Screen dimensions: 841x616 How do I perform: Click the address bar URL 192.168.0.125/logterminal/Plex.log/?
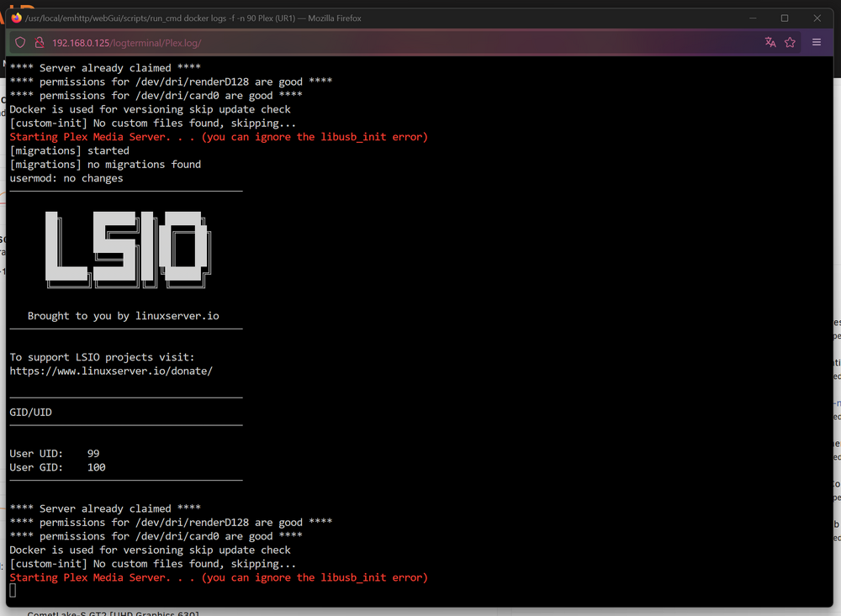coord(127,43)
